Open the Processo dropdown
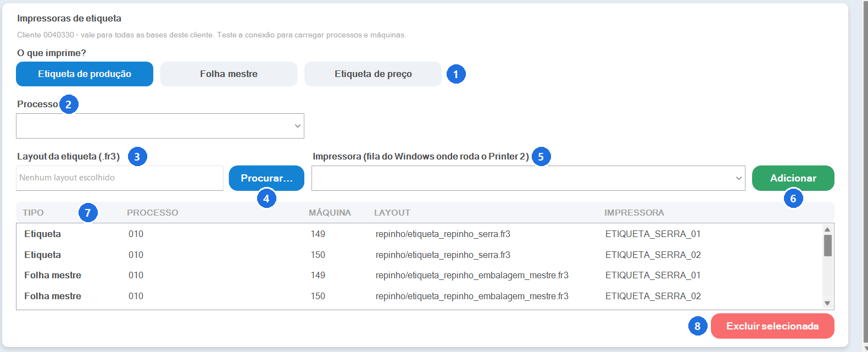The image size is (868, 352). coord(160,126)
